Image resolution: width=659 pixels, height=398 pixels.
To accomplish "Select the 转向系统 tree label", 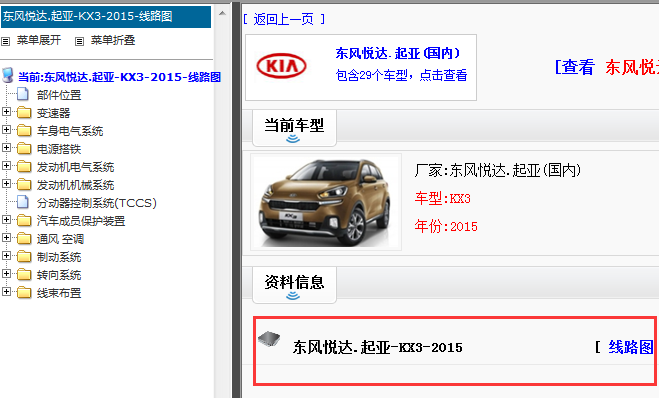I will coord(59,275).
